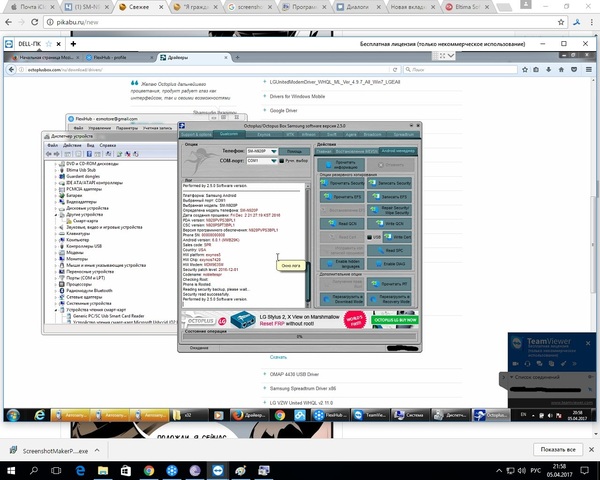Click the Write Cert button

(398, 237)
